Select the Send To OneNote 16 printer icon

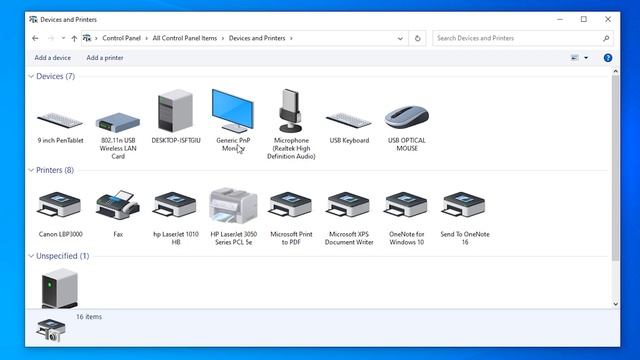click(464, 205)
